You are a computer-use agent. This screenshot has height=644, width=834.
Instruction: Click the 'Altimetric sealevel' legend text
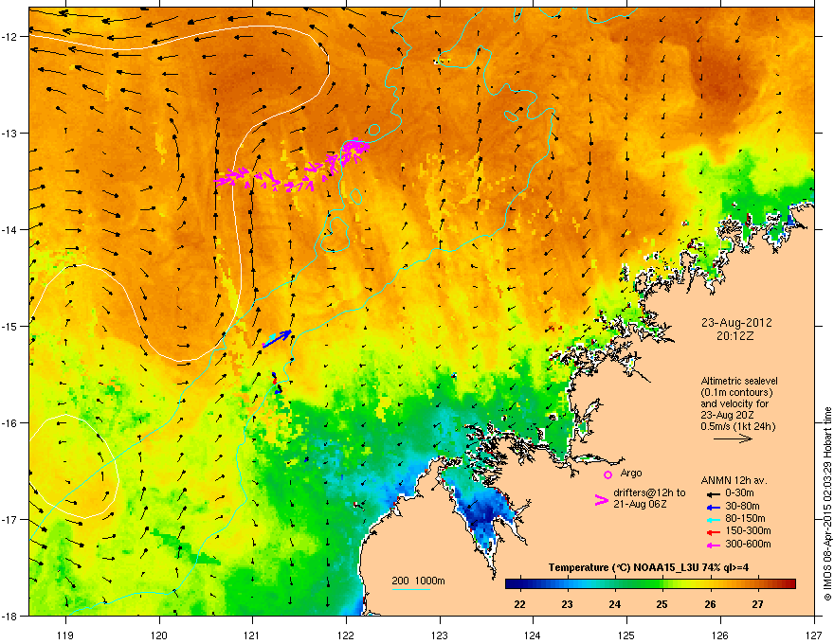coord(739,381)
